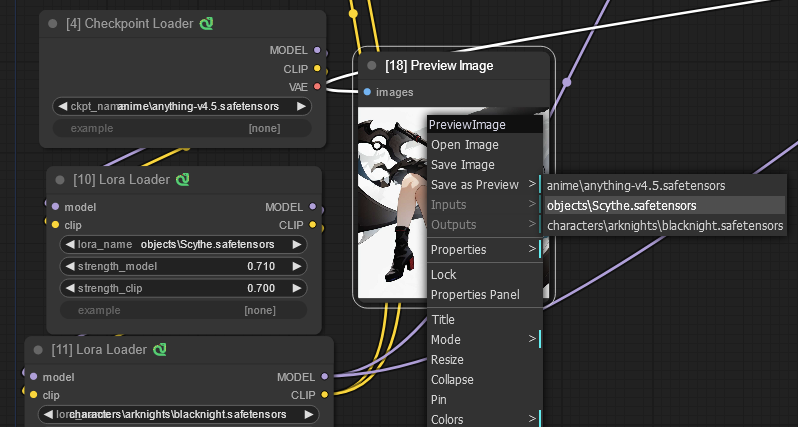Toggle collapse dot on [10] Lora Loader
This screenshot has width=798, height=427.
[x=58, y=179]
